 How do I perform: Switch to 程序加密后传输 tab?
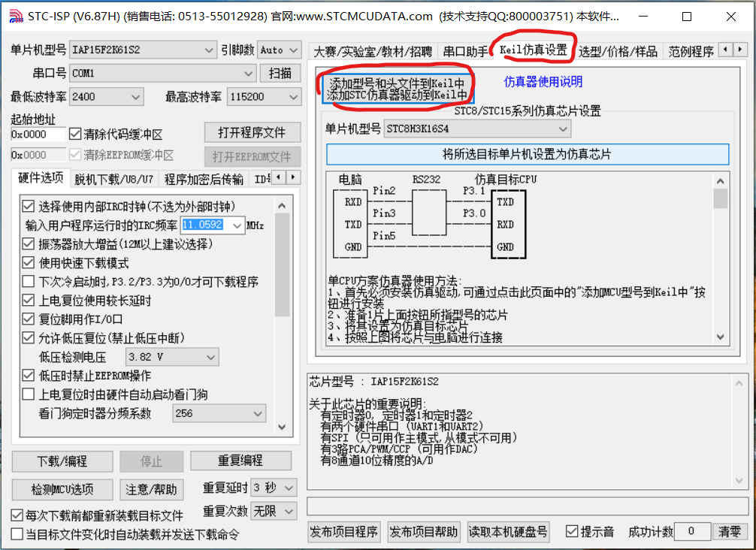204,180
